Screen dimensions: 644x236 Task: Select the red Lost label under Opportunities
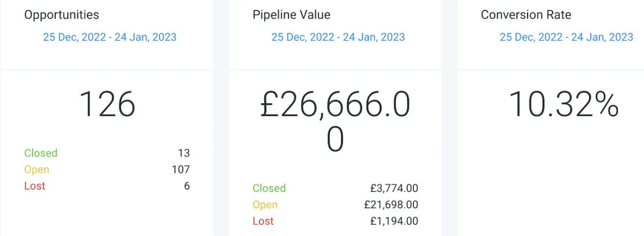coord(35,186)
